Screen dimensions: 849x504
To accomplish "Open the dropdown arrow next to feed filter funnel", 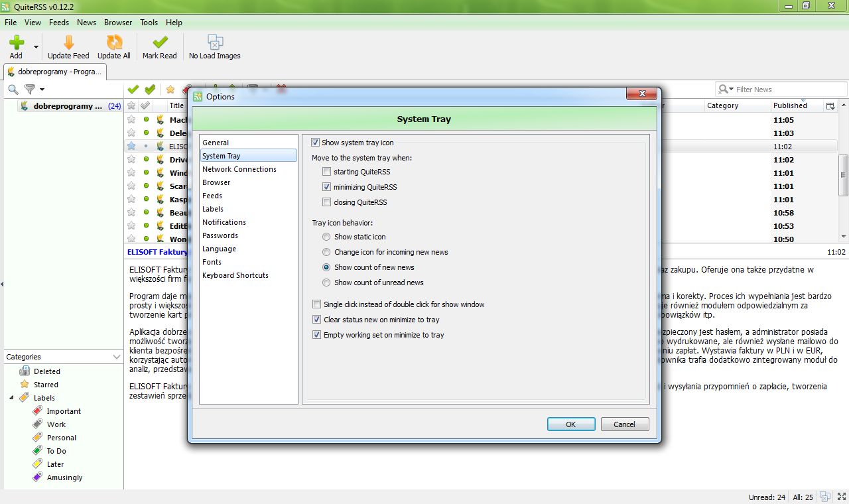I will (42, 90).
